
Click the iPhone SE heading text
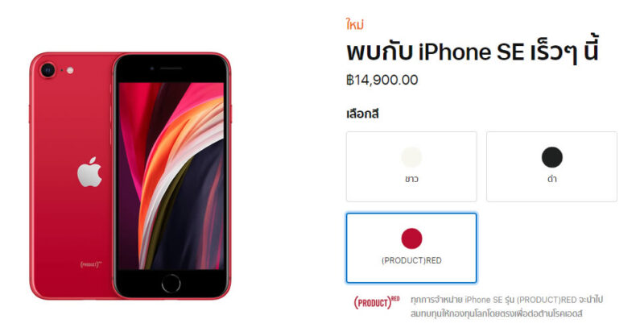coord(473,52)
